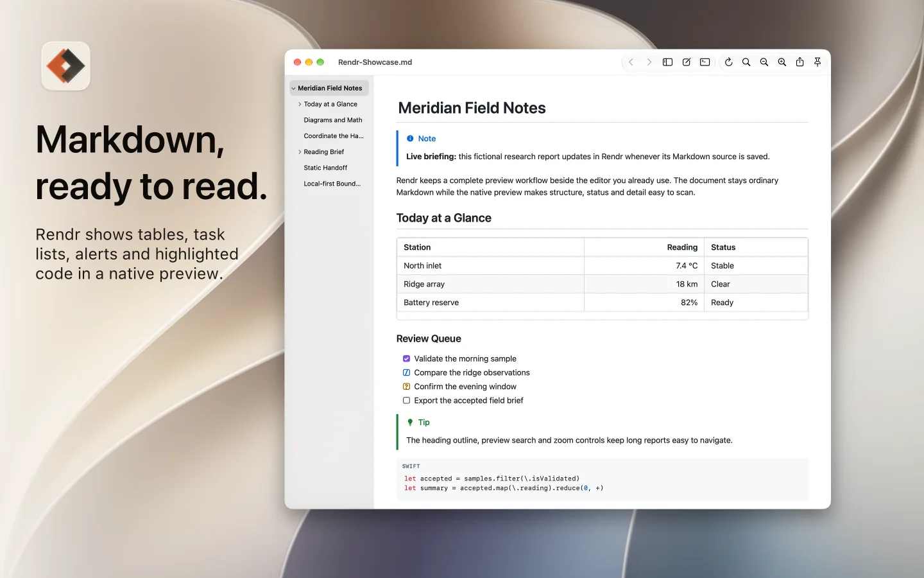Toggle the 'Confirm the evening window' checkbox
Viewport: 924px width, 578px height.
point(406,387)
